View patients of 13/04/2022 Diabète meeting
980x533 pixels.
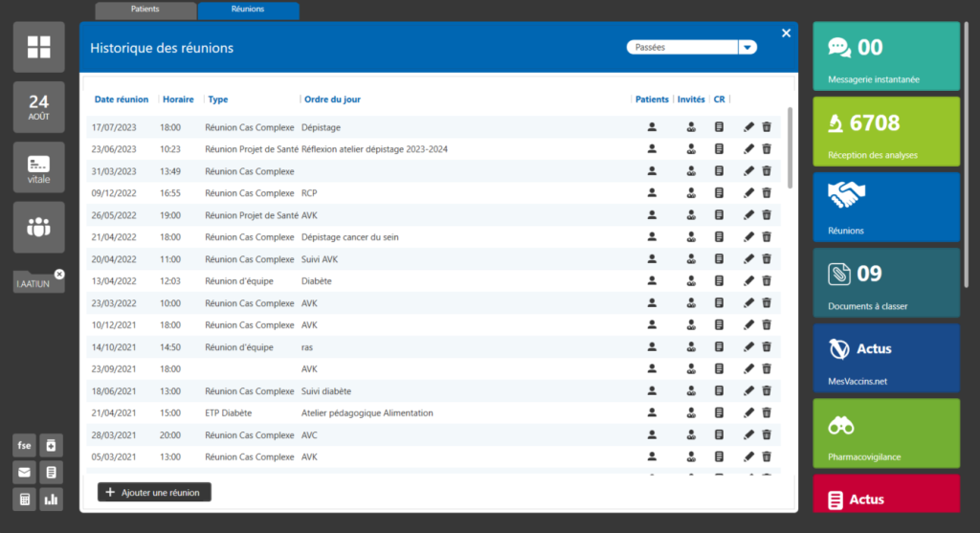[x=652, y=281]
